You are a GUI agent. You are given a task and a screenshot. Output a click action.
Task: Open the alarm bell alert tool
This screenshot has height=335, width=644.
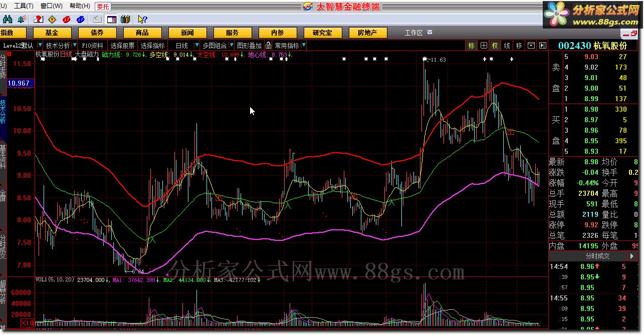point(21,20)
